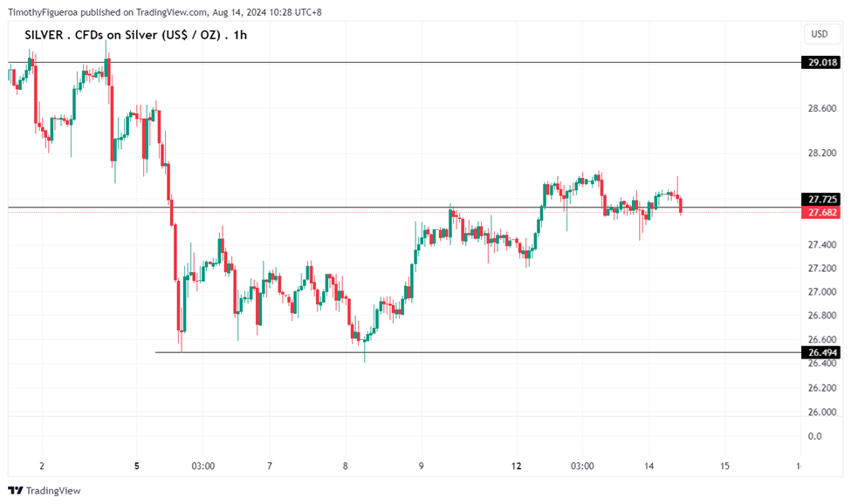Viewport: 851px width, 504px height.
Task: Click the TradingView logo icon
Action: point(15,491)
